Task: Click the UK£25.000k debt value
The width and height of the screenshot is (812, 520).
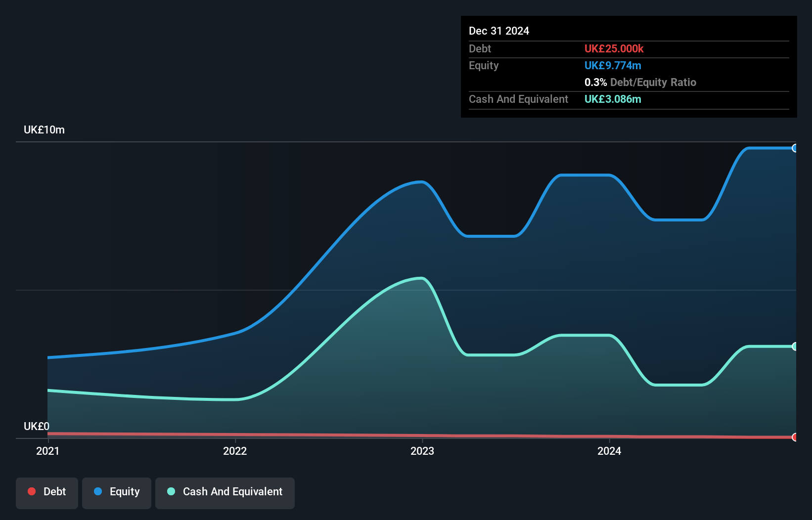Action: coord(614,48)
